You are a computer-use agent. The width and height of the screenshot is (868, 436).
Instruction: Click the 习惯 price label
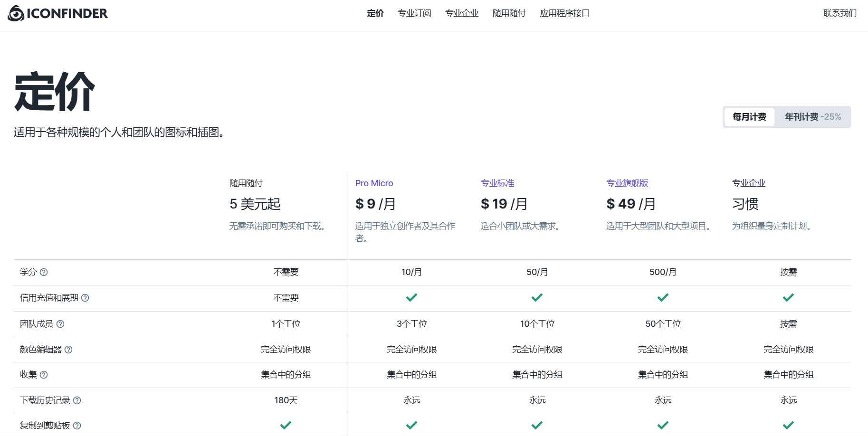click(745, 204)
